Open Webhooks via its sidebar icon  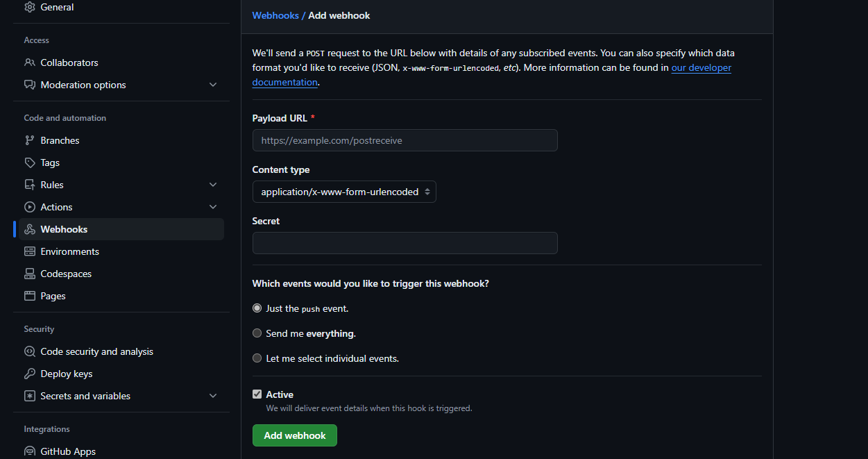(x=31, y=229)
